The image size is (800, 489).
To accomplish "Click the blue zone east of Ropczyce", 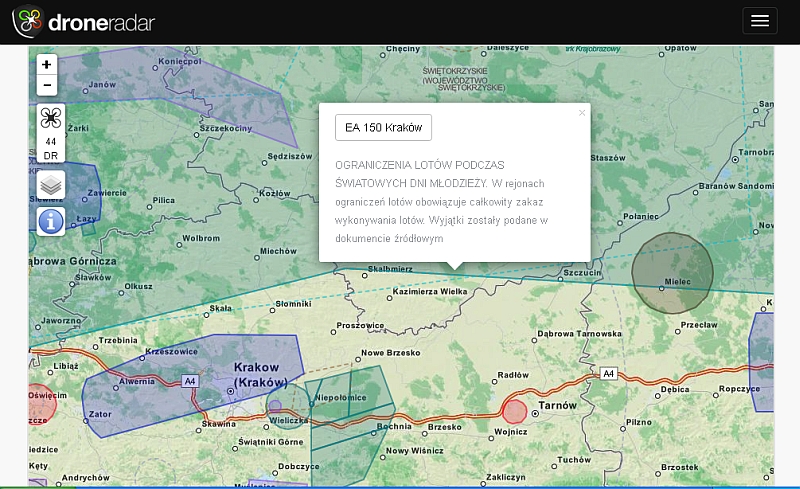I will point(762,362).
